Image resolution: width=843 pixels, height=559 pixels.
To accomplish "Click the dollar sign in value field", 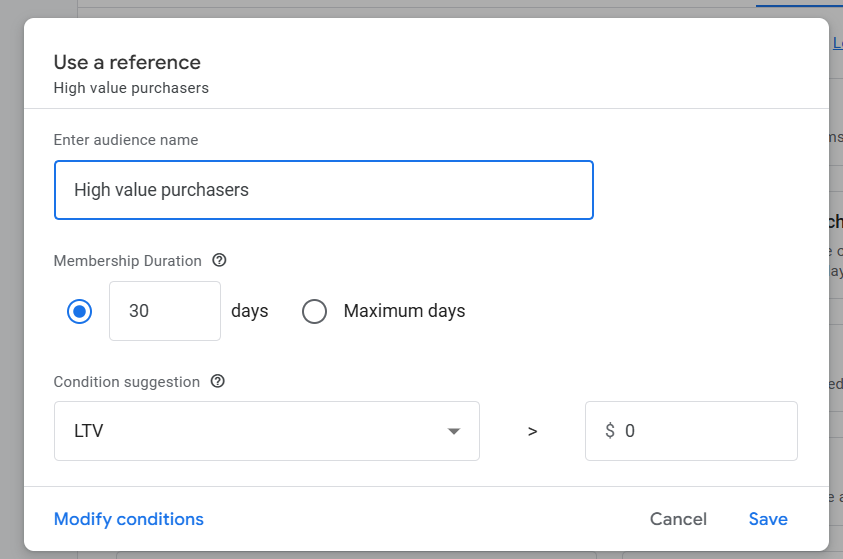I will (610, 431).
